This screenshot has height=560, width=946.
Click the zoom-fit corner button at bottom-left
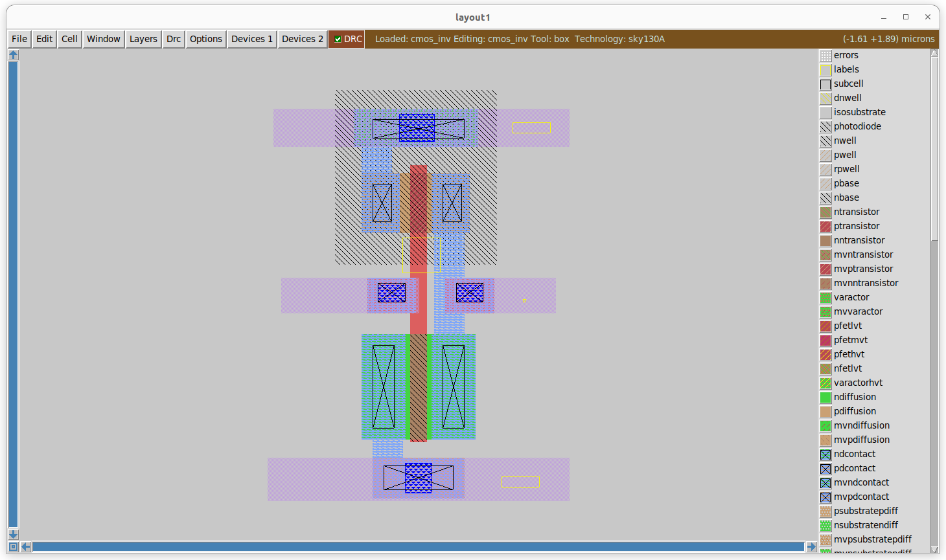coord(13,547)
